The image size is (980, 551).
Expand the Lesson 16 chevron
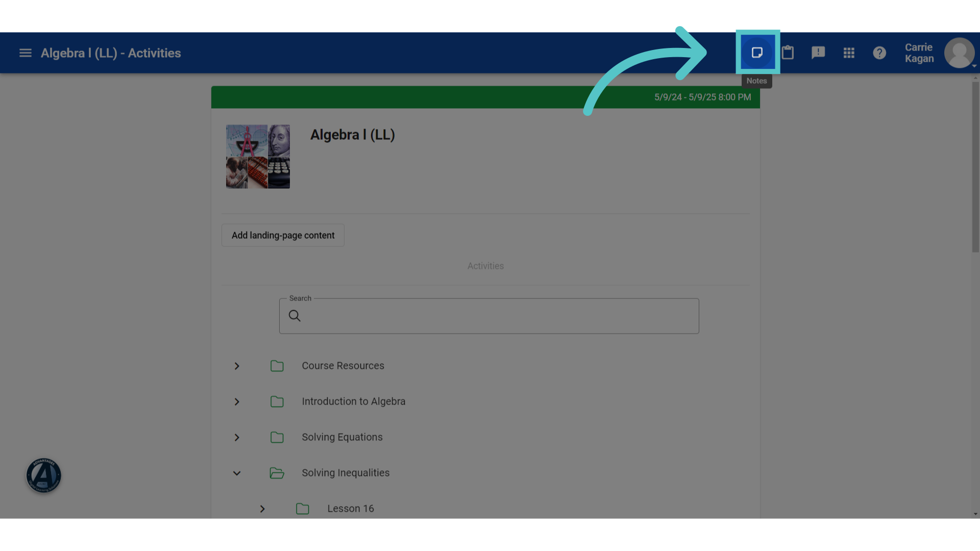point(262,509)
